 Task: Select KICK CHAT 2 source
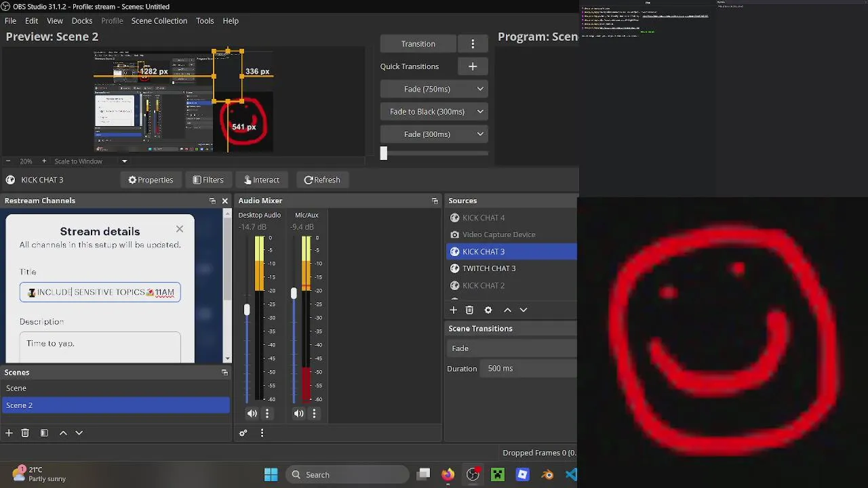coord(511,285)
